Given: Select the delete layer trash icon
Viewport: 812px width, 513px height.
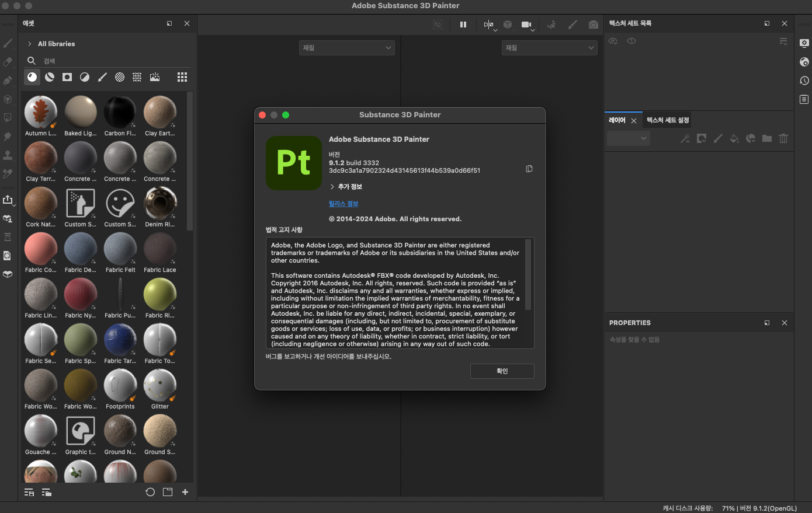Looking at the screenshot, I should (783, 138).
